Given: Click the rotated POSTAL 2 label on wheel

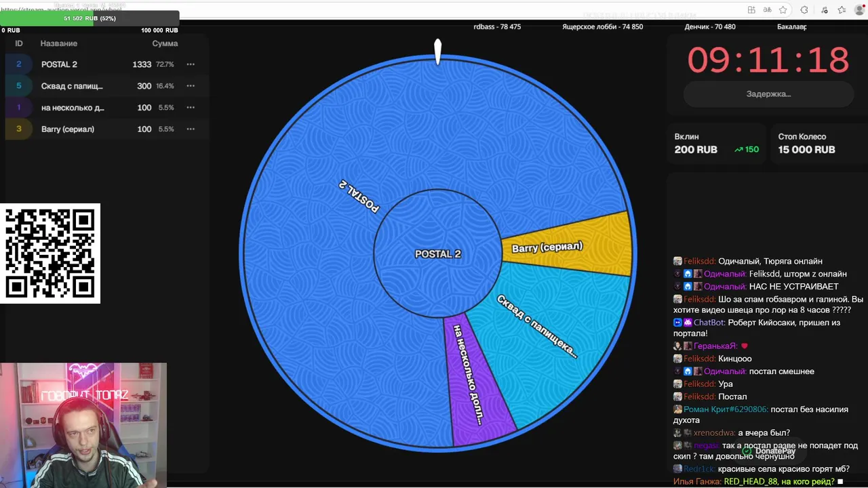Looking at the screenshot, I should click(359, 197).
